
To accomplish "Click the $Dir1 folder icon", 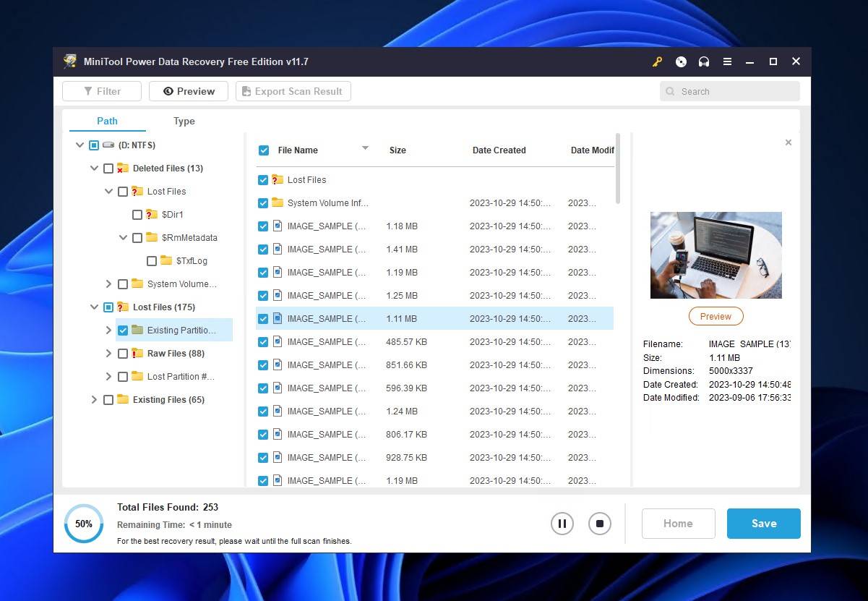I will [152, 214].
